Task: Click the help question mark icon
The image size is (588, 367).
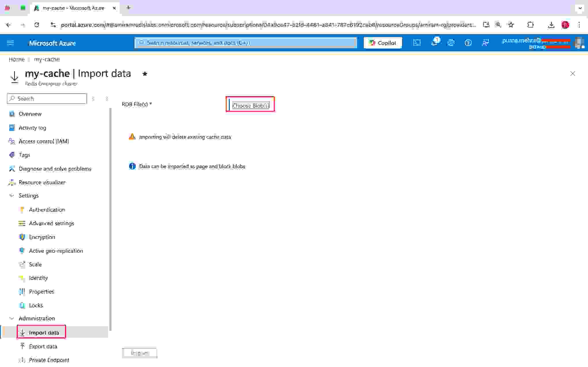Action: [x=468, y=43]
